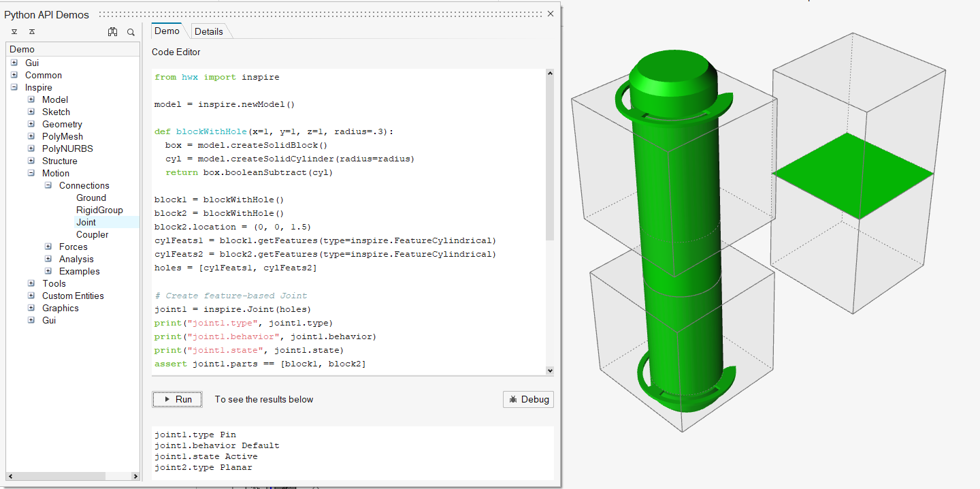Open the binoculars find tool
Image resolution: width=980 pixels, height=489 pixels.
[112, 31]
